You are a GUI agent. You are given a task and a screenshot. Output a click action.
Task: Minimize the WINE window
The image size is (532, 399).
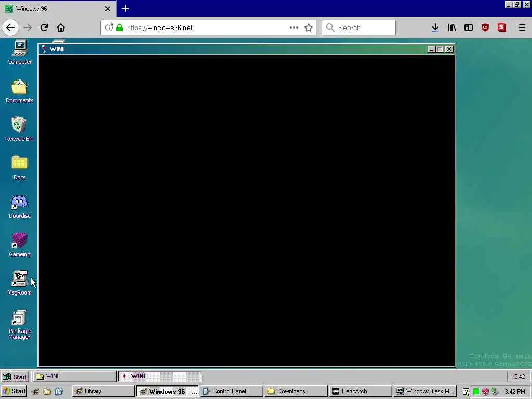point(431,49)
